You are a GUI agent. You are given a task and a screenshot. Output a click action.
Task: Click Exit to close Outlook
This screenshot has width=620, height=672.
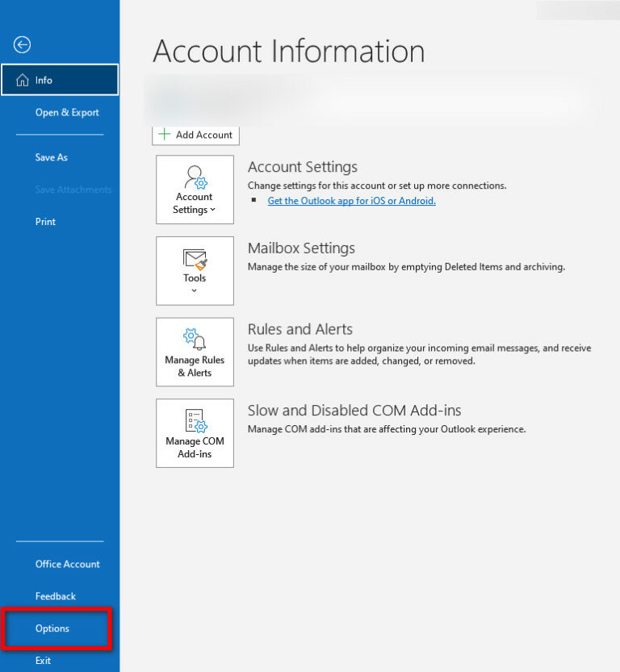43,661
